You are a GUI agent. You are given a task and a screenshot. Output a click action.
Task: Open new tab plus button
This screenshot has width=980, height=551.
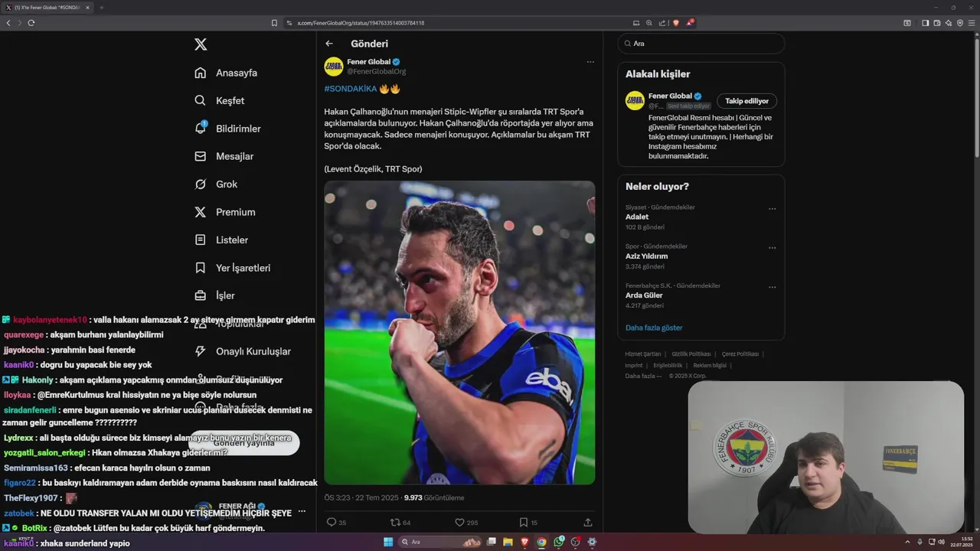101,8
